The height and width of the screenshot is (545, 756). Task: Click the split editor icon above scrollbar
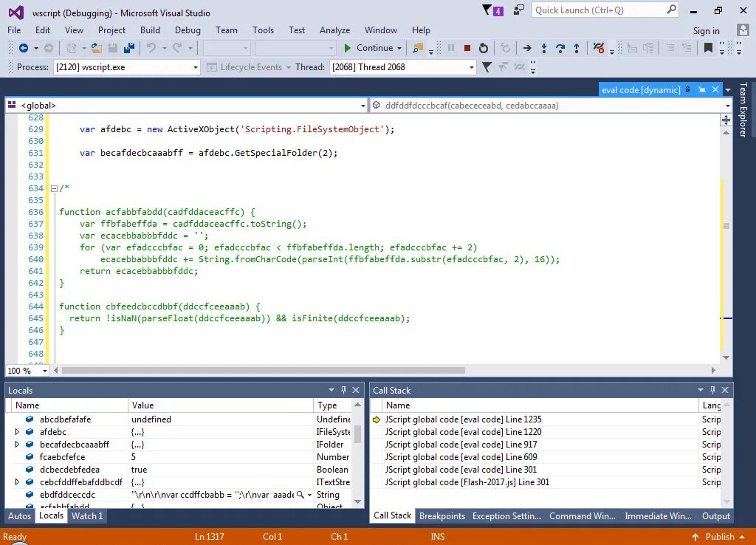[726, 120]
